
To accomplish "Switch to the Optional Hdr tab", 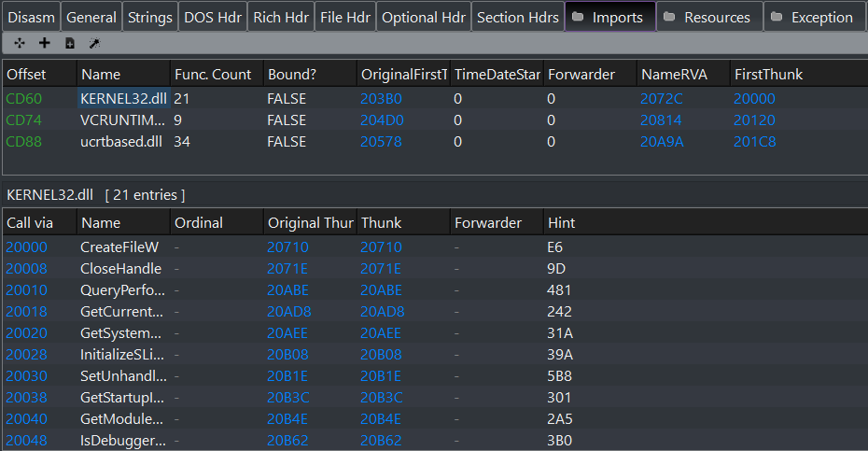I will point(424,17).
